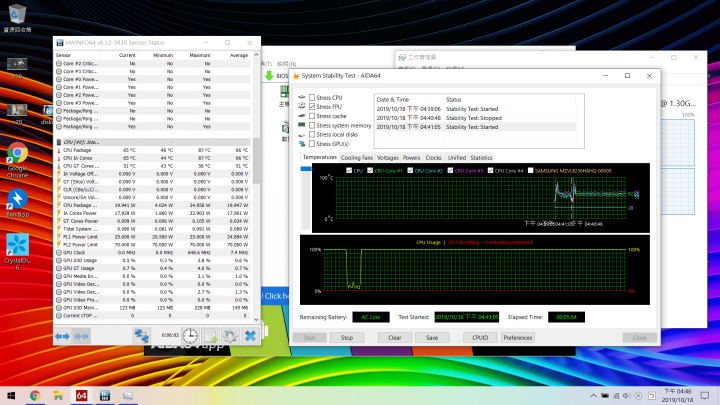The image size is (720, 405).
Task: Switch to Temperatures tab
Action: 320,157
